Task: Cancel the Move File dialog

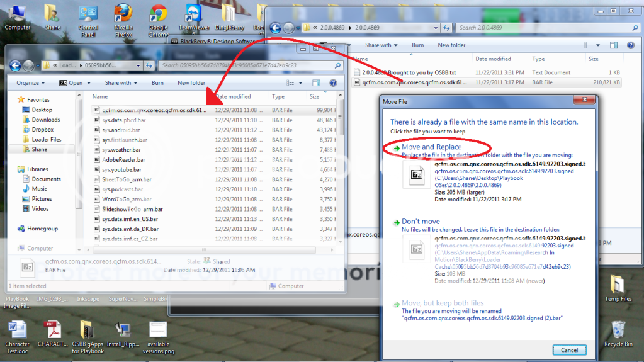Action: pyautogui.click(x=569, y=350)
